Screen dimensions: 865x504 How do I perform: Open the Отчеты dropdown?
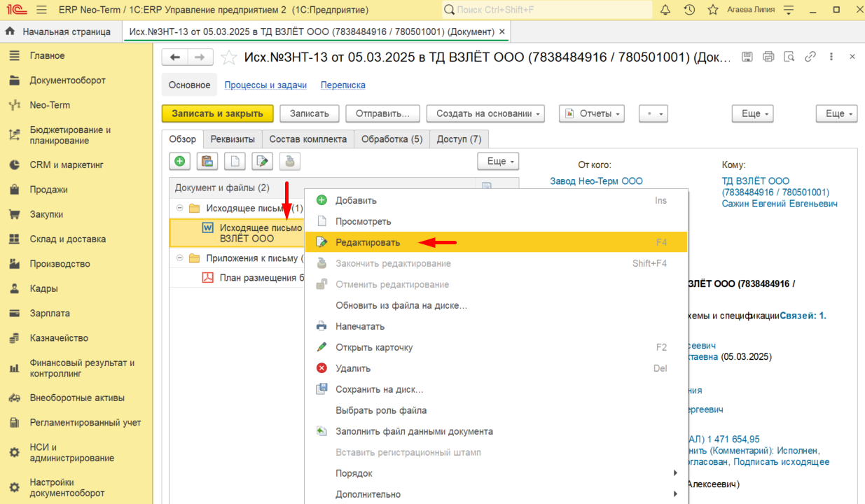591,113
